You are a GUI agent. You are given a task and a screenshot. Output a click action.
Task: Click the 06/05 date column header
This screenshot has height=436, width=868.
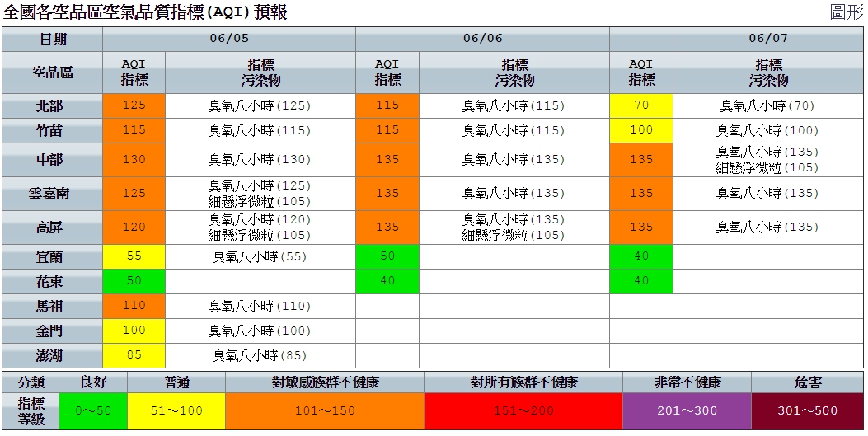point(229,39)
